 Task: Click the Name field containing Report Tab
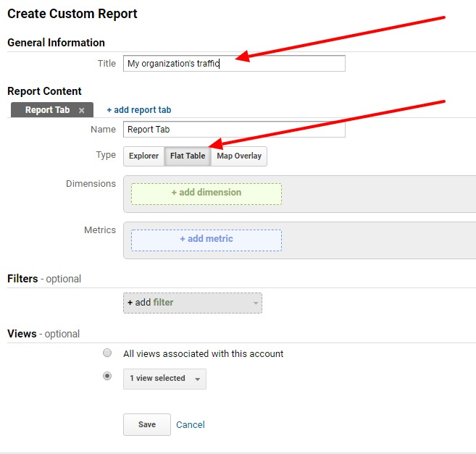click(233, 130)
